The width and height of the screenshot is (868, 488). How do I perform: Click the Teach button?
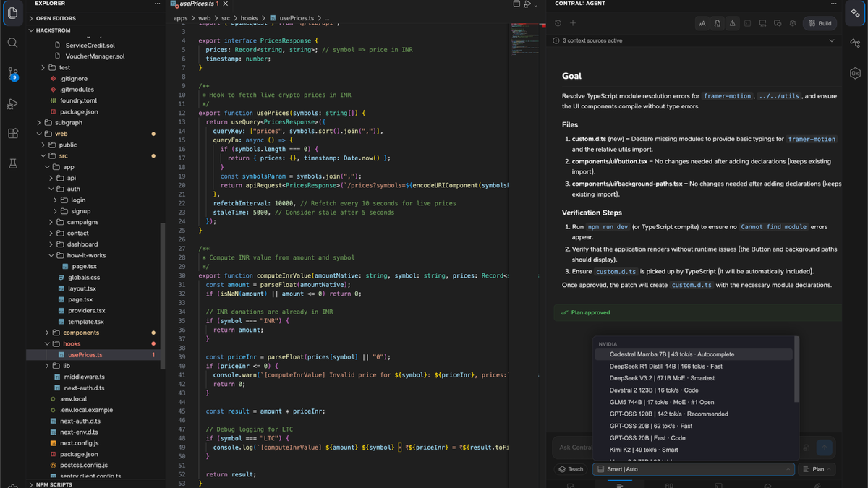pyautogui.click(x=571, y=469)
